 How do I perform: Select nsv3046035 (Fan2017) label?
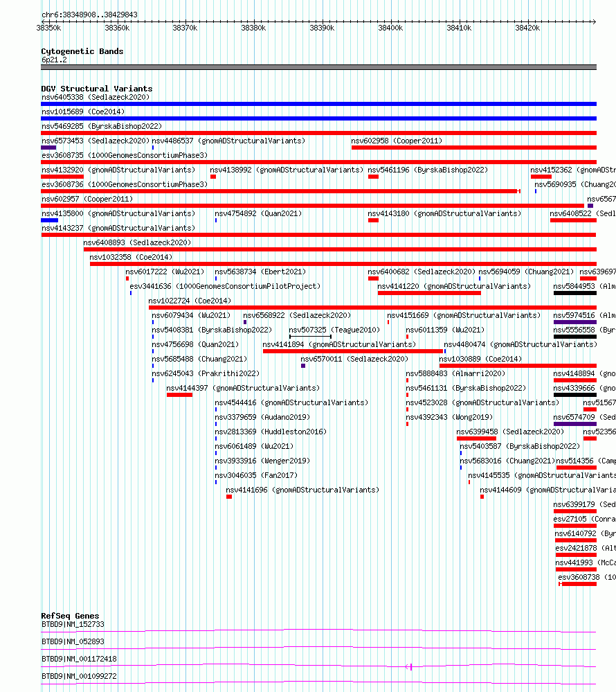tap(256, 476)
